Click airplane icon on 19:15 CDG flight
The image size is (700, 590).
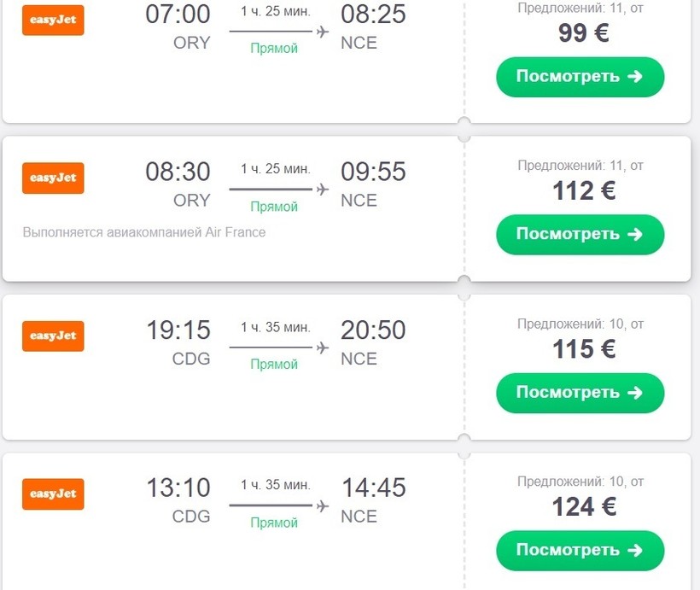[323, 348]
